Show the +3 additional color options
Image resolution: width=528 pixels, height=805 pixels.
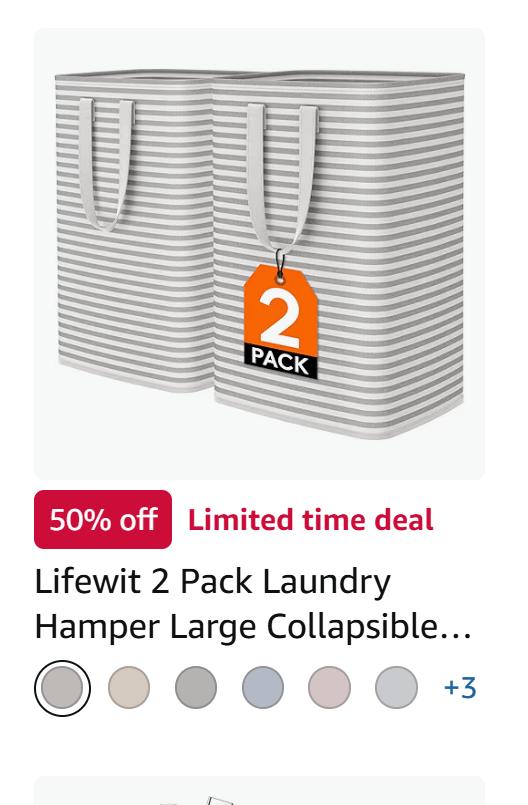(x=460, y=688)
